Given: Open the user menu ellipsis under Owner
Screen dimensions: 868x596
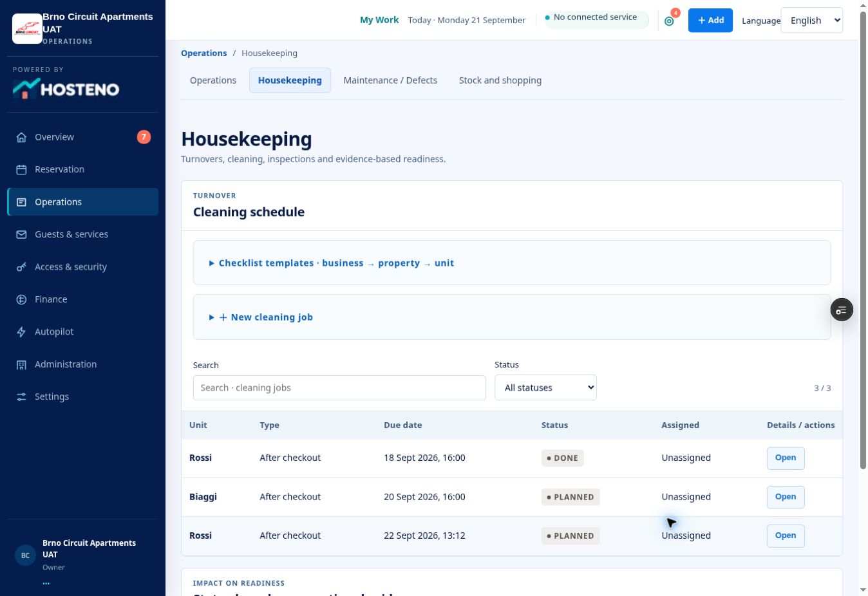Looking at the screenshot, I should pyautogui.click(x=46, y=582).
